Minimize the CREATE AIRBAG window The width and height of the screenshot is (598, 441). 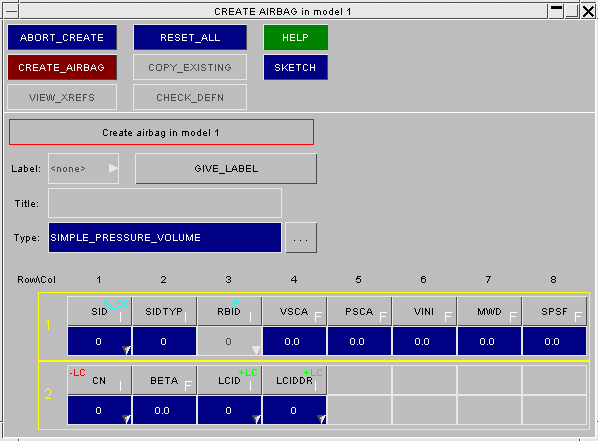[556, 11]
